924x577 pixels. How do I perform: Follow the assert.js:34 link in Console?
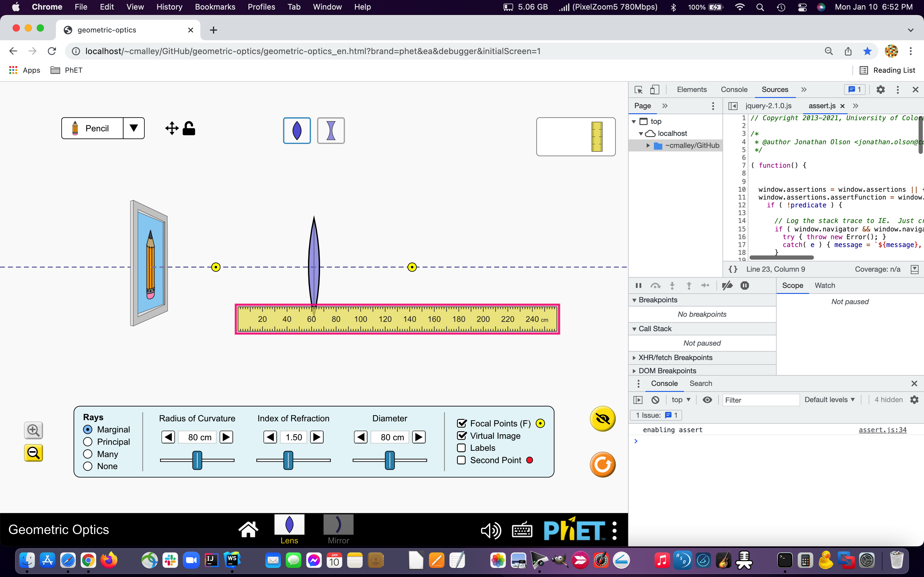click(882, 430)
